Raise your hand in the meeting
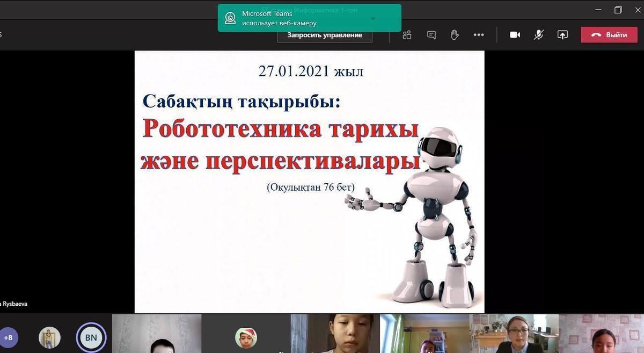Screen dimensions: 644x353 (455, 35)
